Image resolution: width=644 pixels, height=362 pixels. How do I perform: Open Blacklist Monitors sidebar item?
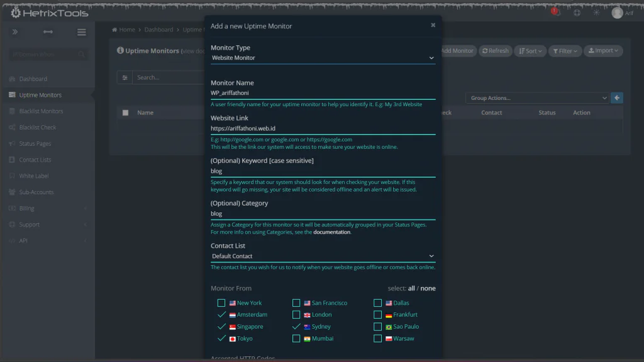tap(41, 111)
